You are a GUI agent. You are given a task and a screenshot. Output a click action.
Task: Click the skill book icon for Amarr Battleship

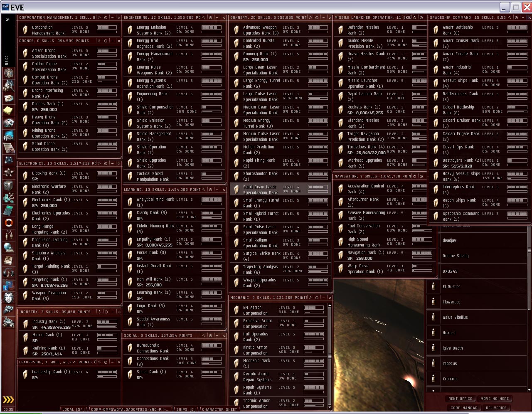tap(436, 30)
